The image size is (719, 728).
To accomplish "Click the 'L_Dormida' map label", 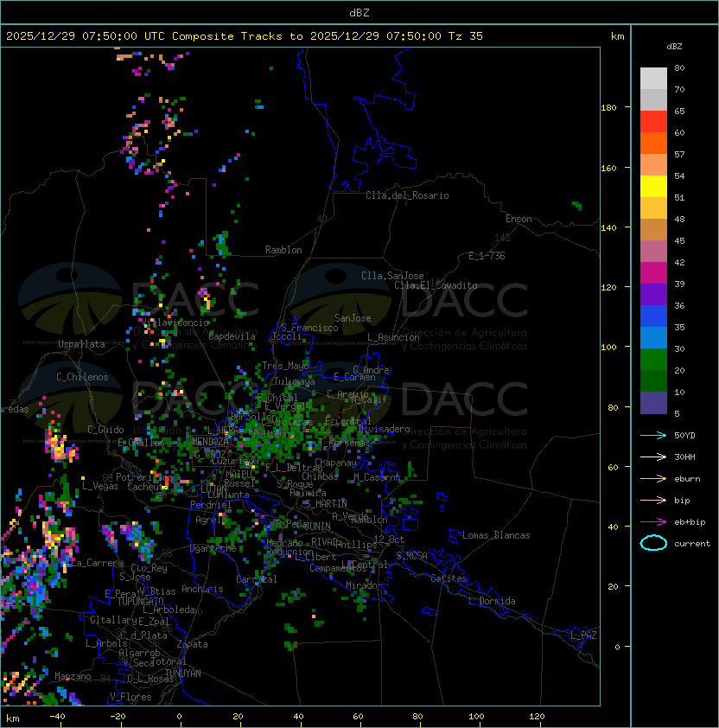I will click(492, 601).
